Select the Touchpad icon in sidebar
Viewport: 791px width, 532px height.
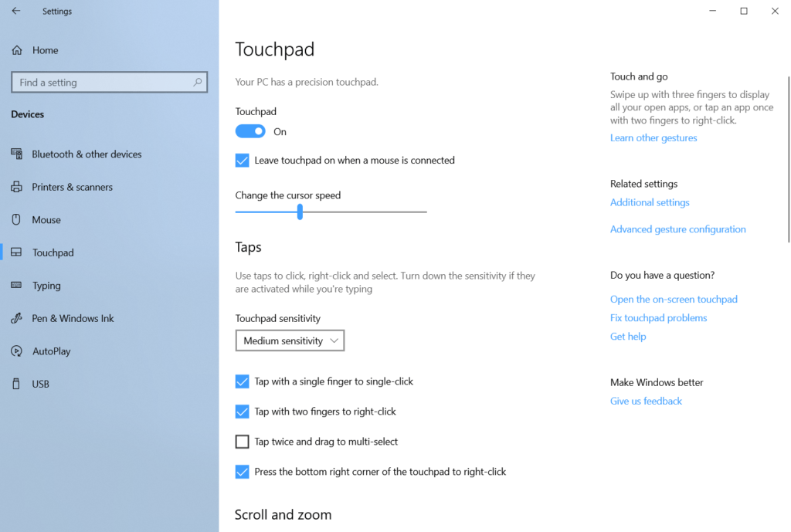[x=17, y=252]
